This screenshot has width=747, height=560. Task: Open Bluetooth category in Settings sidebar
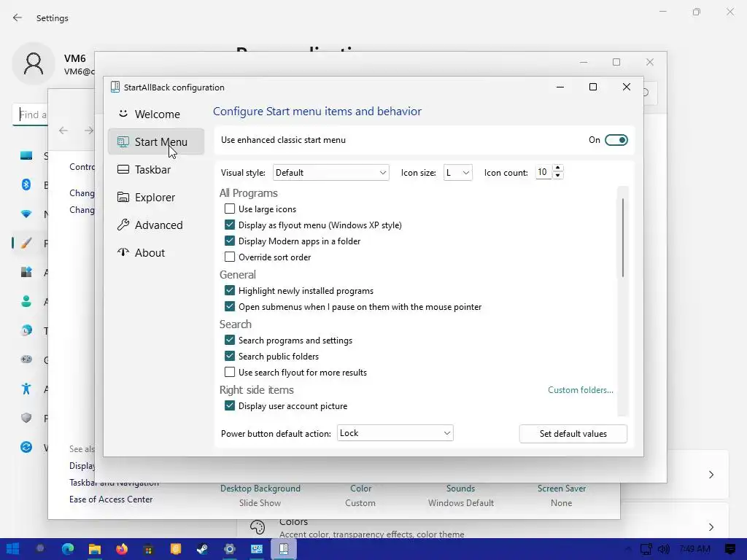coord(26,184)
